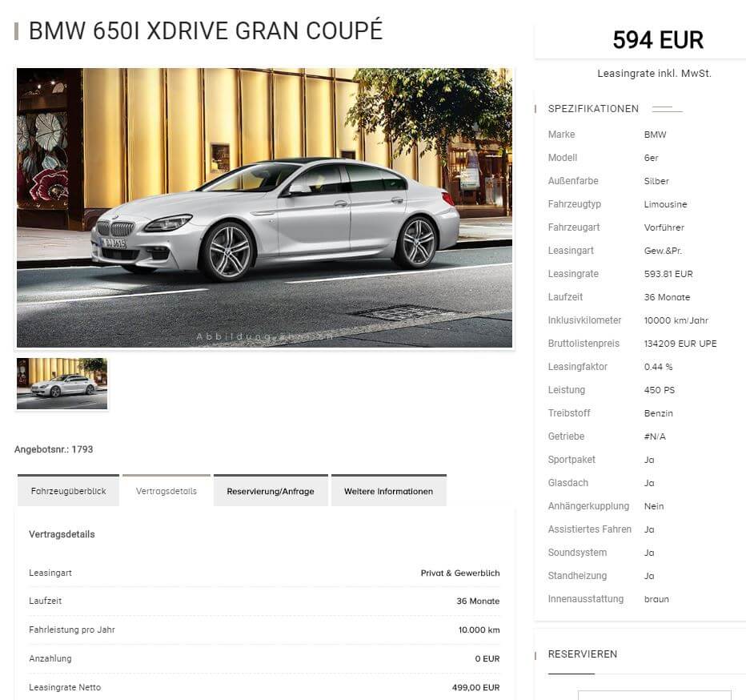Click the Spezifikationen section heading

593,109
